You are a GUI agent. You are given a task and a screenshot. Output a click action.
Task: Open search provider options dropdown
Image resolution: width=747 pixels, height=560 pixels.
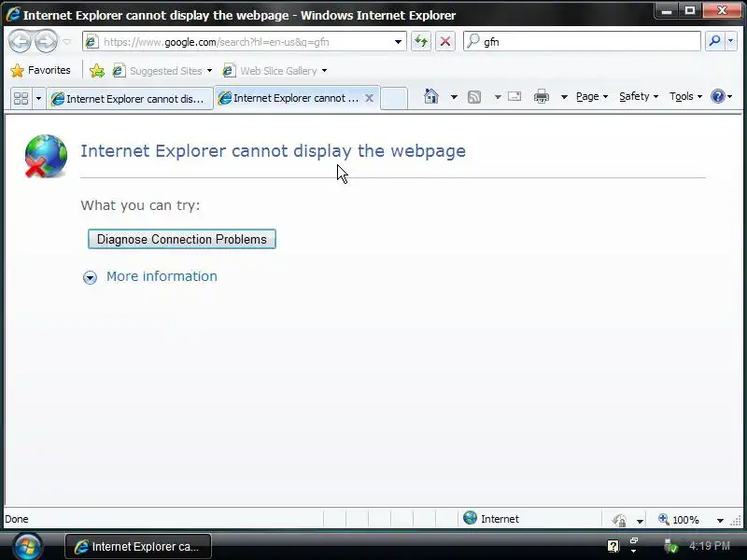coord(731,41)
